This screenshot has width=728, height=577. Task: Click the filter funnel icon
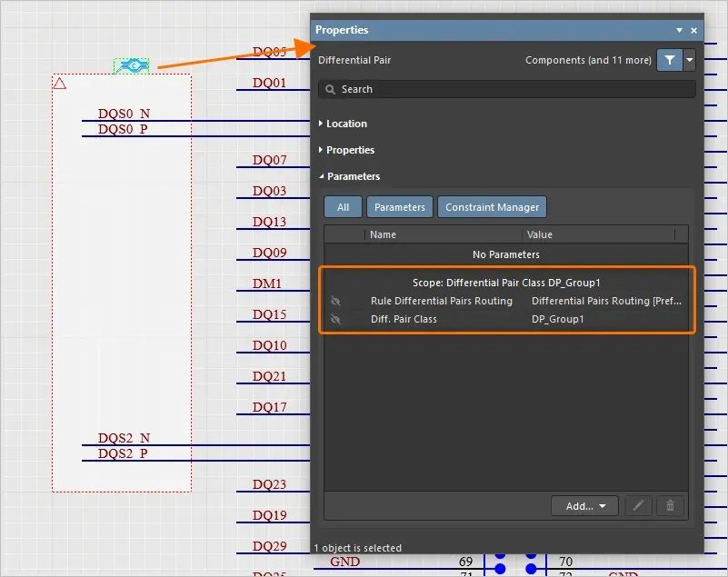coord(670,60)
